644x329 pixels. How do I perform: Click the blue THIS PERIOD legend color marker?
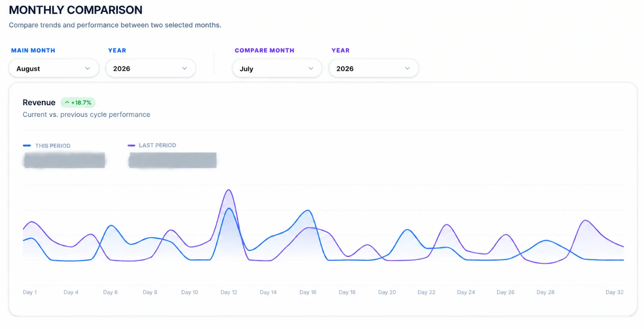click(x=27, y=146)
